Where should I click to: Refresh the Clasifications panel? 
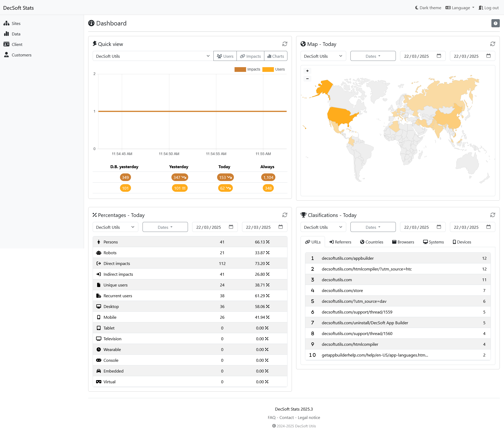tap(492, 215)
